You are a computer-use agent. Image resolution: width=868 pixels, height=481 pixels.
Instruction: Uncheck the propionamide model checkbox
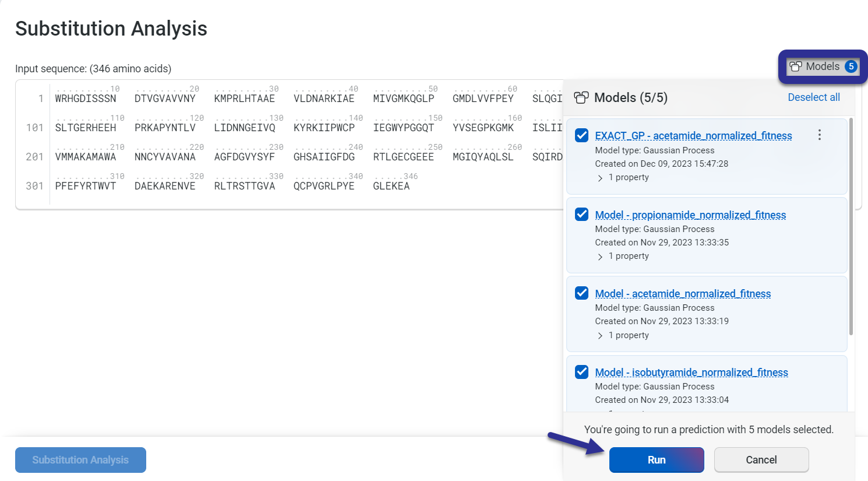(581, 215)
